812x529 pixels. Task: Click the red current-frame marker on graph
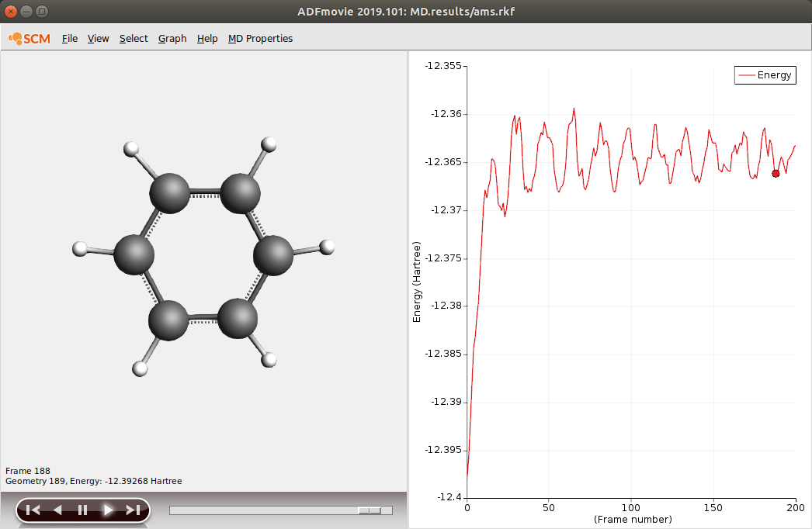[776, 174]
